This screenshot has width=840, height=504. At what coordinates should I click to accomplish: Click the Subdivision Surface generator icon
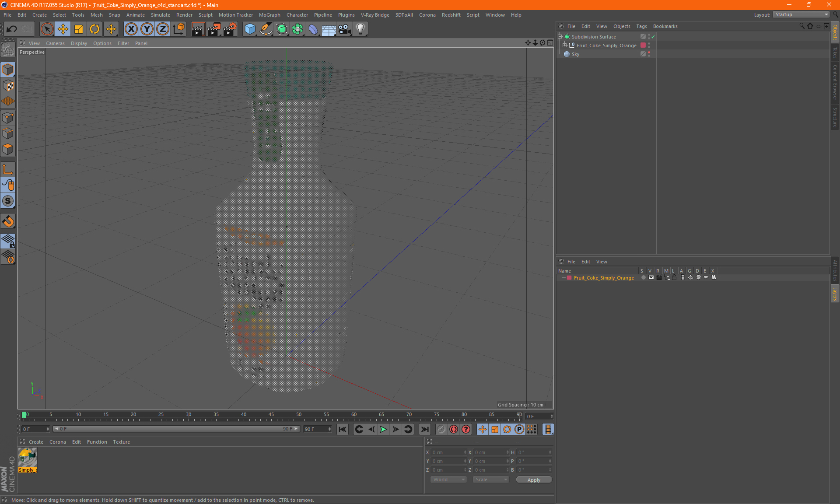(x=282, y=29)
